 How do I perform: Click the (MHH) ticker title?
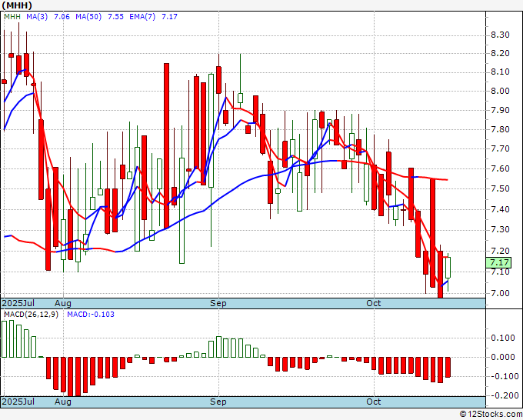click(17, 5)
